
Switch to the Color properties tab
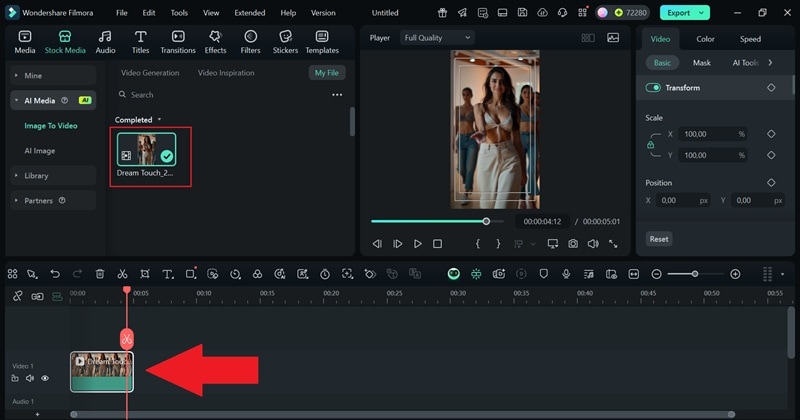(705, 39)
